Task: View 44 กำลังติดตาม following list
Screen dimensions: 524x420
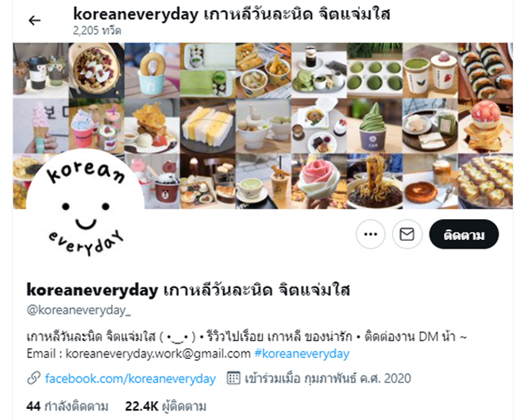Action: tap(67, 407)
